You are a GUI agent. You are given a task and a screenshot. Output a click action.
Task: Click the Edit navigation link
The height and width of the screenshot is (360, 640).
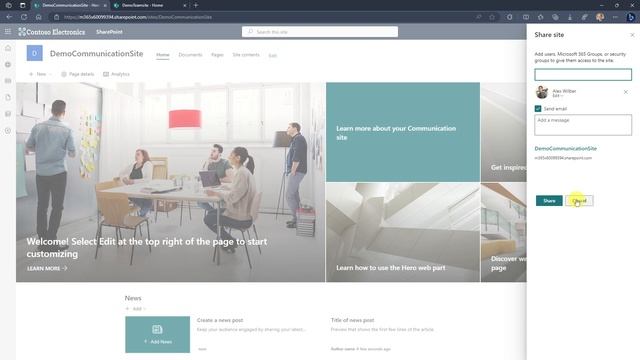[x=273, y=56]
